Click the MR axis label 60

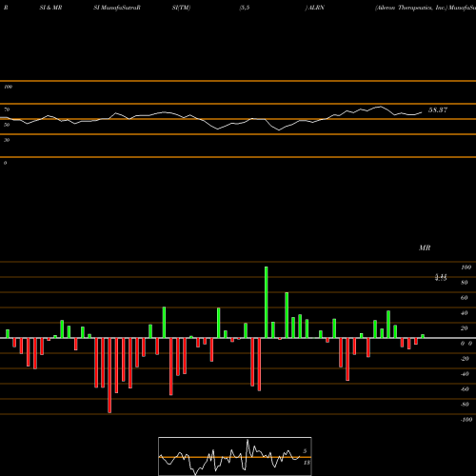[x=465, y=298]
